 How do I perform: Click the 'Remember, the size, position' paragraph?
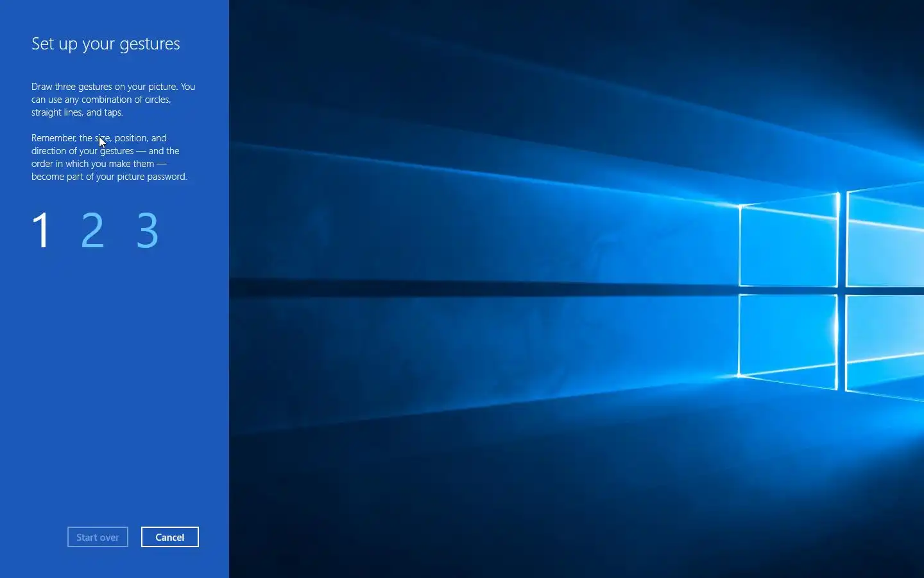[x=110, y=157]
